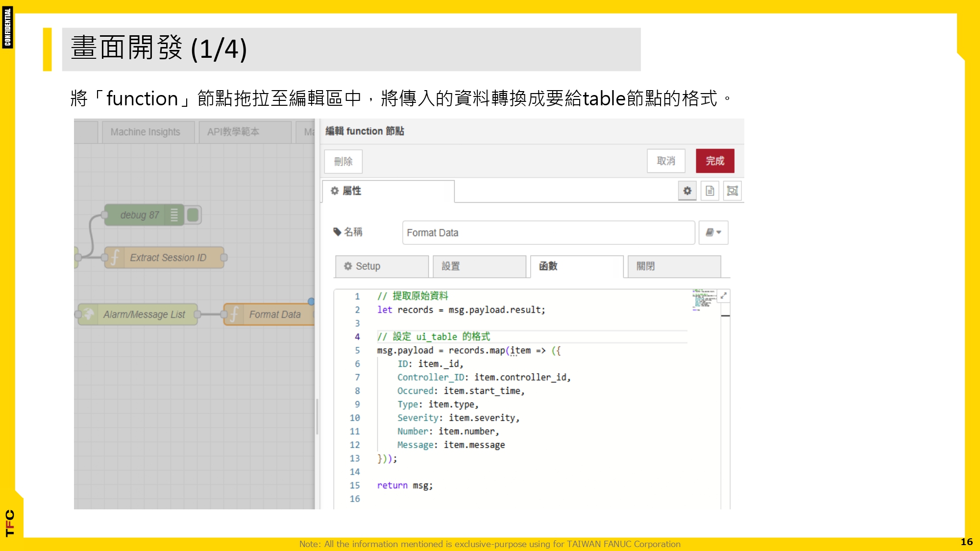Open node appearance settings icon
Image resolution: width=980 pixels, height=551 pixels.
pyautogui.click(x=732, y=191)
